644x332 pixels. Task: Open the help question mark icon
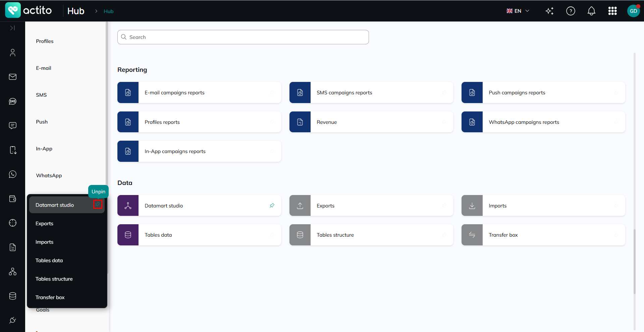tap(571, 11)
